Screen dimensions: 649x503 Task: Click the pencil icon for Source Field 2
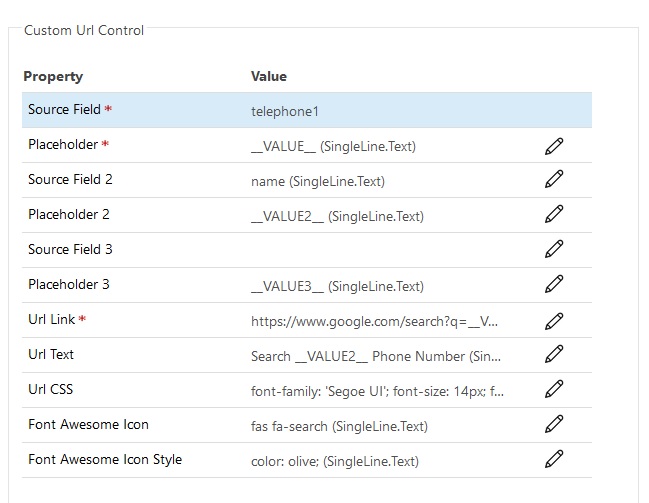(x=554, y=180)
